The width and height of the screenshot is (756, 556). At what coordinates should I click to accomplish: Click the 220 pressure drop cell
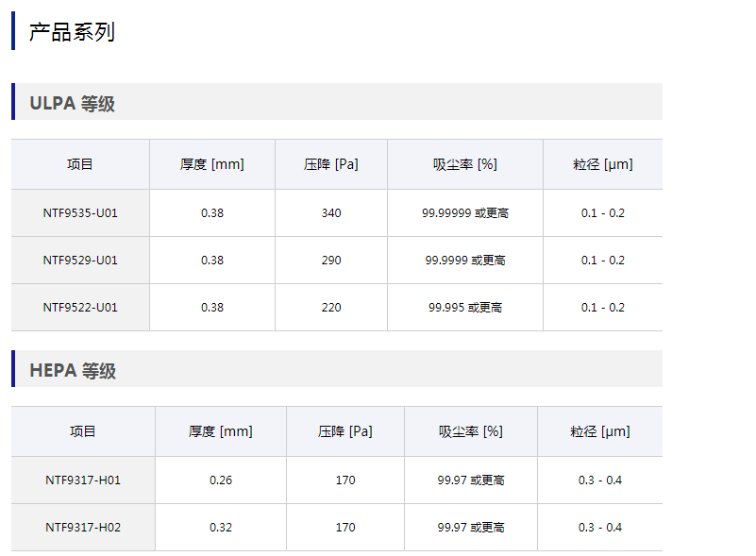331,307
